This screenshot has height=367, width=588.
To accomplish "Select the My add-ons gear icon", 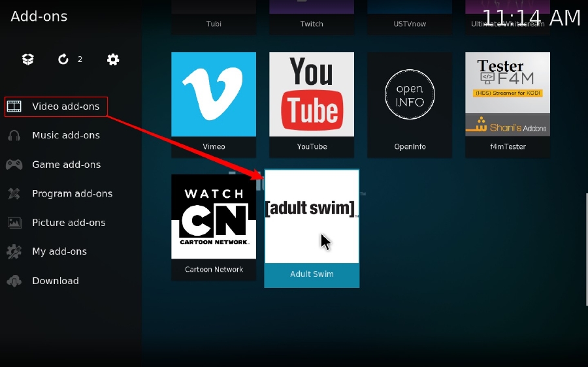I will coord(14,251).
